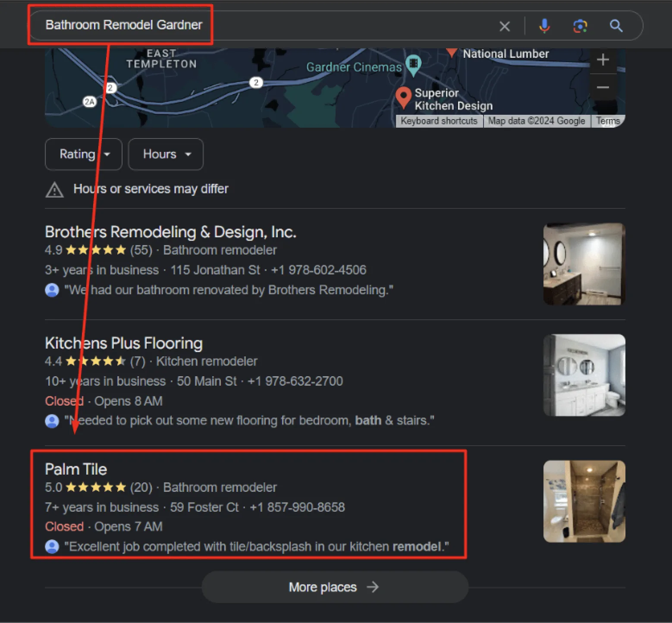Viewport: 672px width, 623px height.
Task: Click the warning triangle icon beside hours notice
Action: (x=54, y=189)
